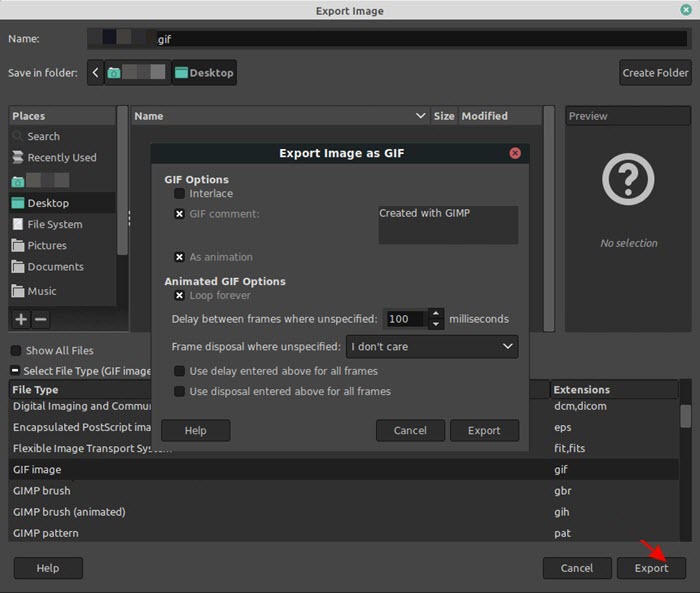Remove the bookmark with the minus button
The image size is (700, 593).
pyautogui.click(x=41, y=319)
